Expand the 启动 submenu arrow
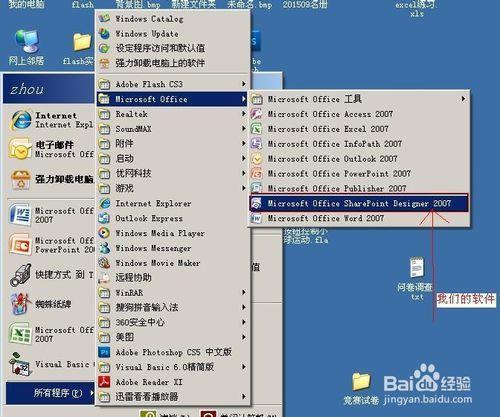Viewport: 500px width, 417px height. [x=244, y=158]
